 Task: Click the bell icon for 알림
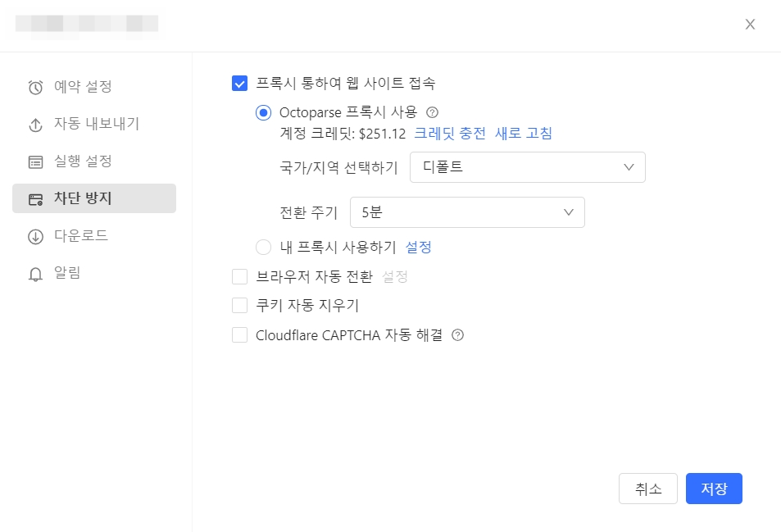click(x=35, y=274)
